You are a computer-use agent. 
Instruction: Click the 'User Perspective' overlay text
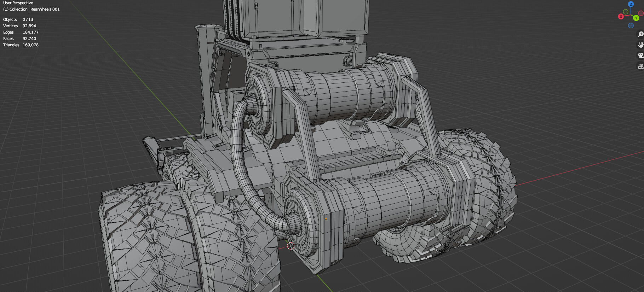pyautogui.click(x=18, y=3)
